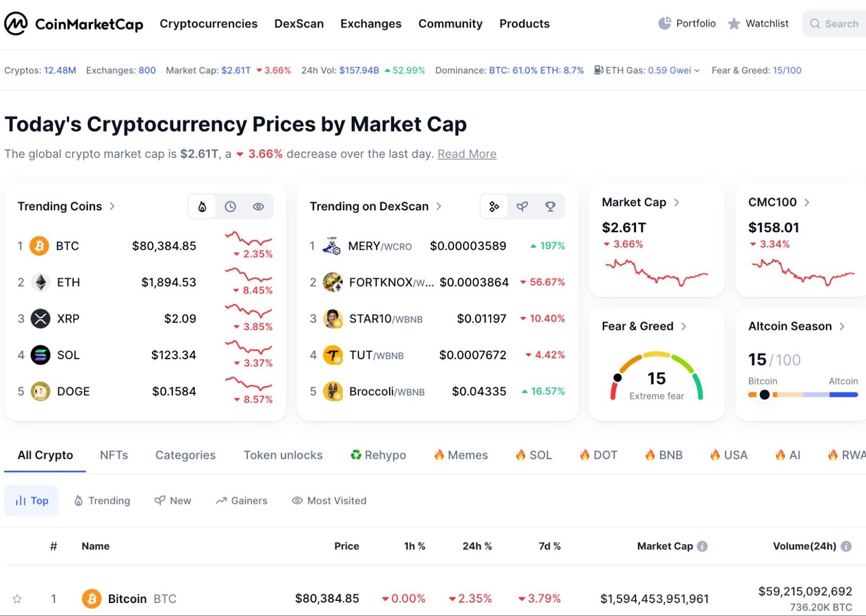Switch to the NFTs tab

point(114,455)
